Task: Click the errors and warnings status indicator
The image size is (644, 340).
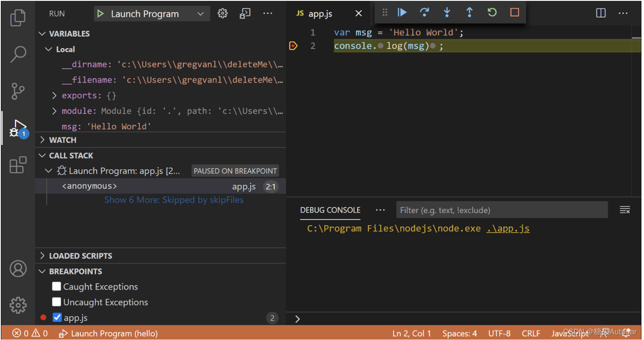Action: pos(30,334)
